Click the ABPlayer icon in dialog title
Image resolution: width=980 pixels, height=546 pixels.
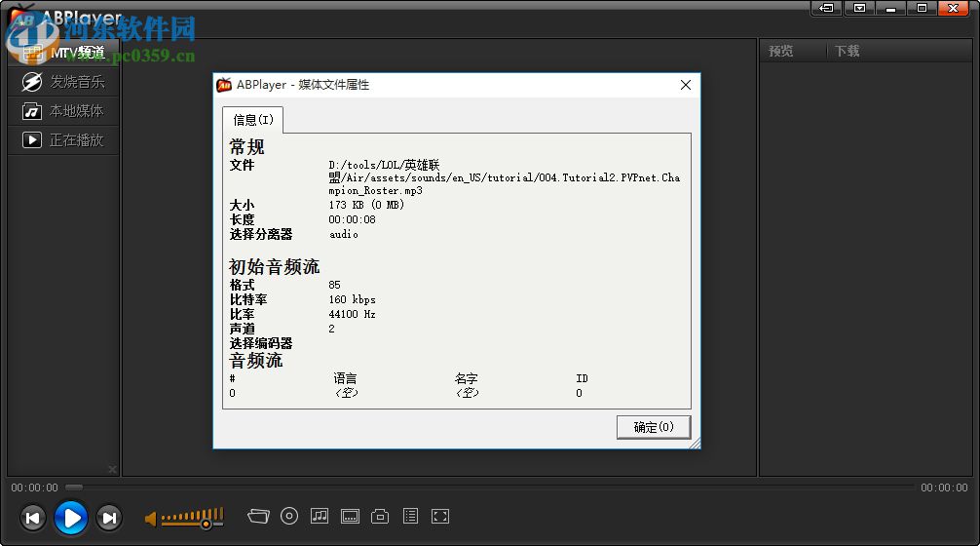224,85
